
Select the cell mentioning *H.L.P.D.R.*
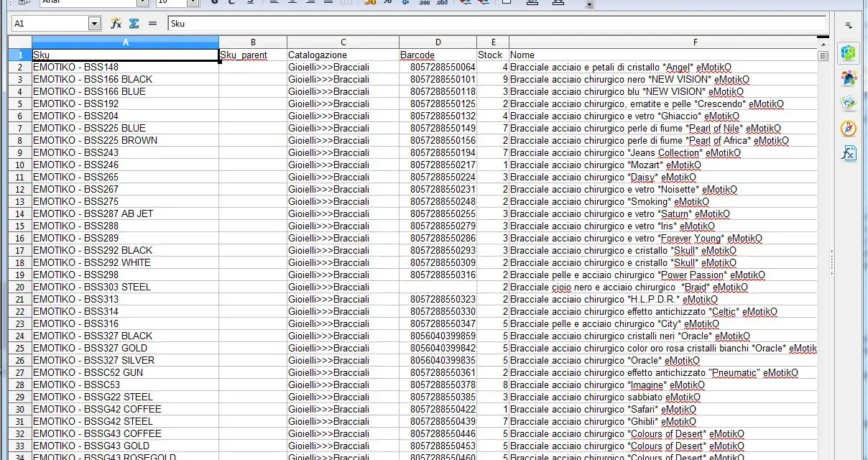tap(662, 299)
